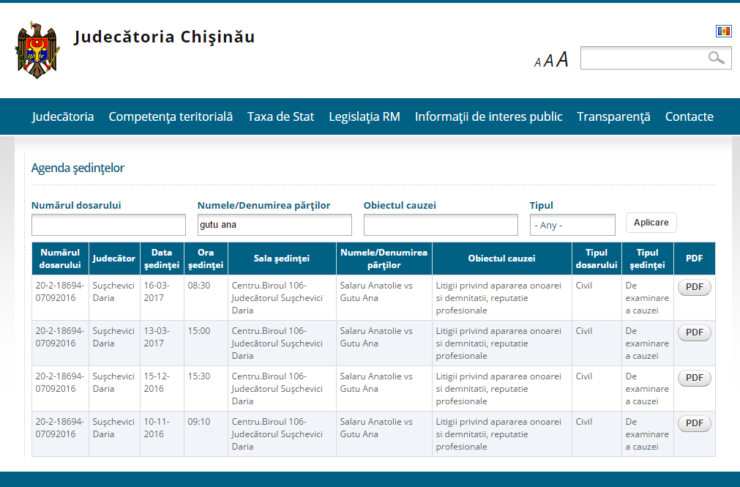Focus the site search field
The width and height of the screenshot is (740, 487).
tap(656, 58)
